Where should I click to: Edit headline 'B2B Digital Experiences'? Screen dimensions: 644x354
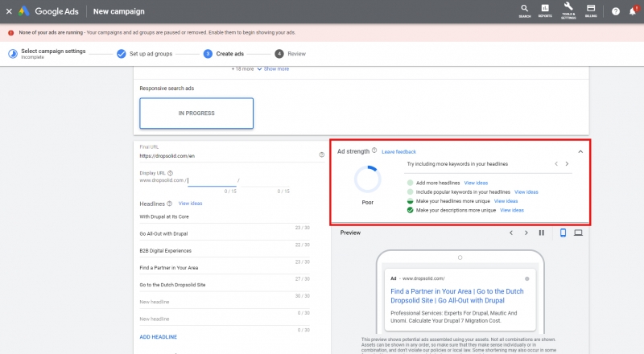click(225, 251)
